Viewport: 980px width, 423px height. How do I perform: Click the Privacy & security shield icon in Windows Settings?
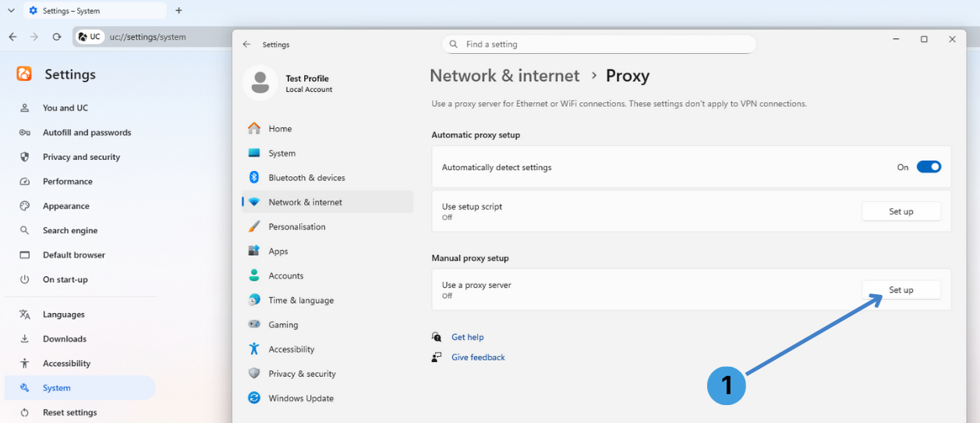(x=254, y=373)
